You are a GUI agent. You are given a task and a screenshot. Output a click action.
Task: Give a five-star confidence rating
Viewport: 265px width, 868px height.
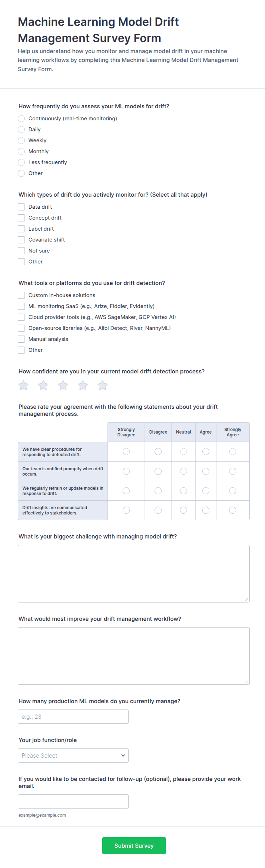click(103, 385)
